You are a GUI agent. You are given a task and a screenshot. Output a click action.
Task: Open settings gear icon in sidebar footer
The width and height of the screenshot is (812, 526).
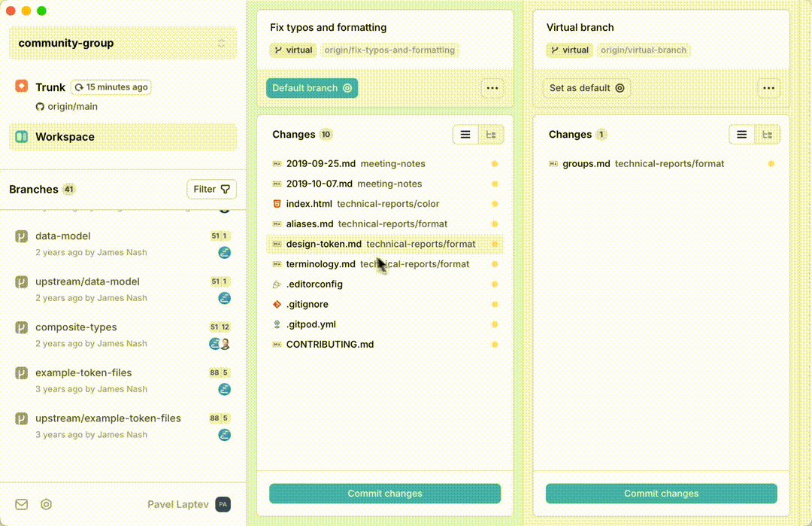pyautogui.click(x=46, y=504)
